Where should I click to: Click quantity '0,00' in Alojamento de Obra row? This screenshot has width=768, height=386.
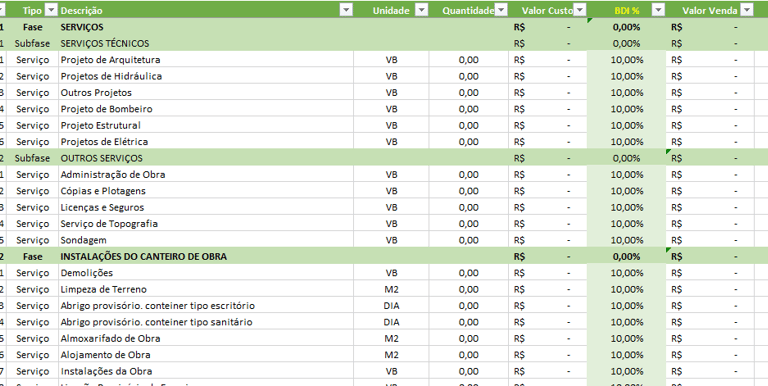pos(469,355)
